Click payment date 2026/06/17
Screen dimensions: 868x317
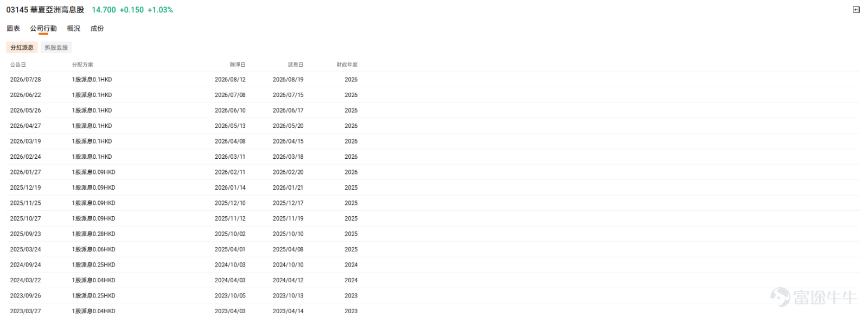pos(288,111)
